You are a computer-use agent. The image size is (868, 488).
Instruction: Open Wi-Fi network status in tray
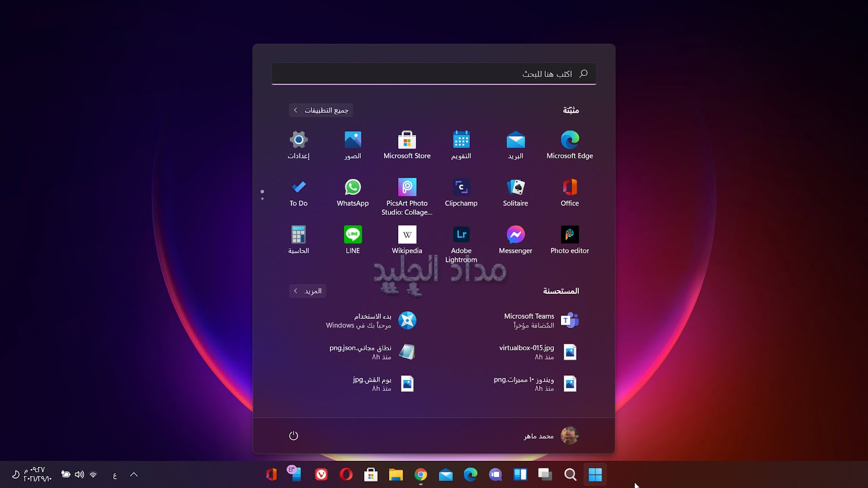point(93,475)
